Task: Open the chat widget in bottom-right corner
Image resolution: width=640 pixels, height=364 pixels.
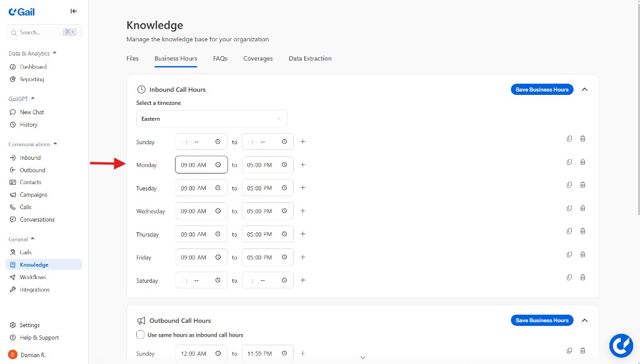Action: click(621, 345)
